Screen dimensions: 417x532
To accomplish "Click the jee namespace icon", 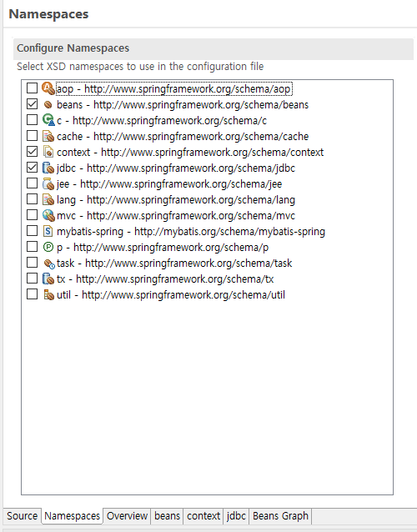I will [48, 183].
